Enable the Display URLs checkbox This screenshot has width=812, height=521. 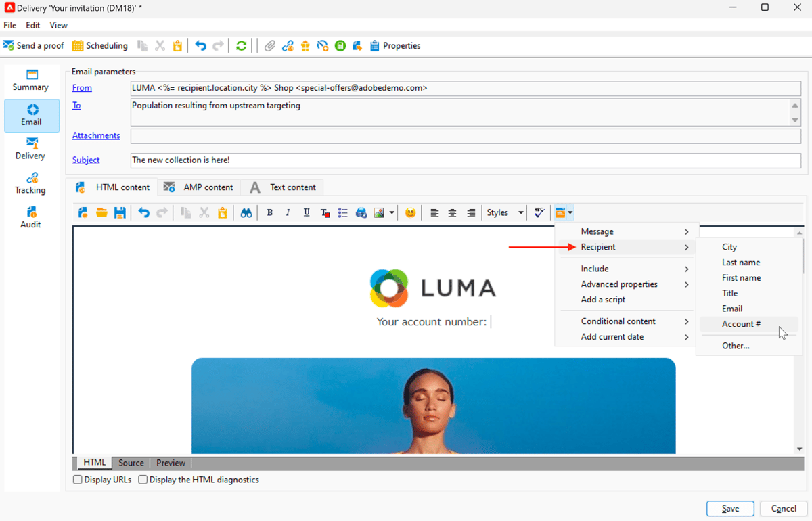pyautogui.click(x=78, y=480)
